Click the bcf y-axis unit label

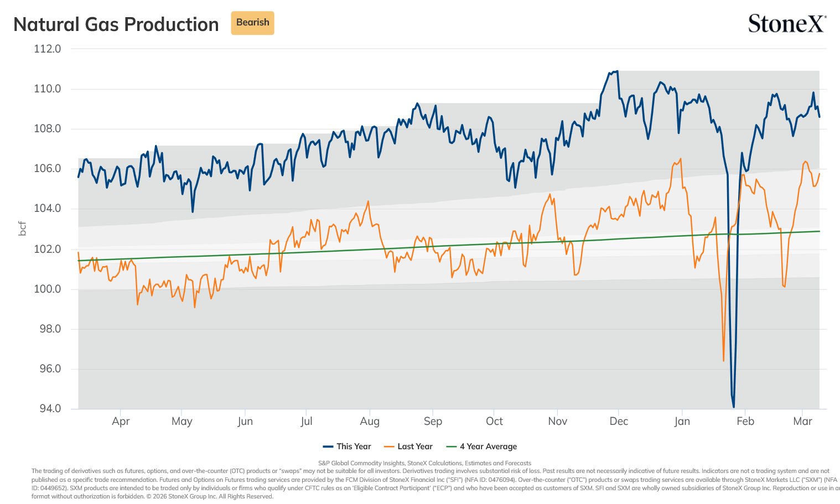click(x=23, y=228)
